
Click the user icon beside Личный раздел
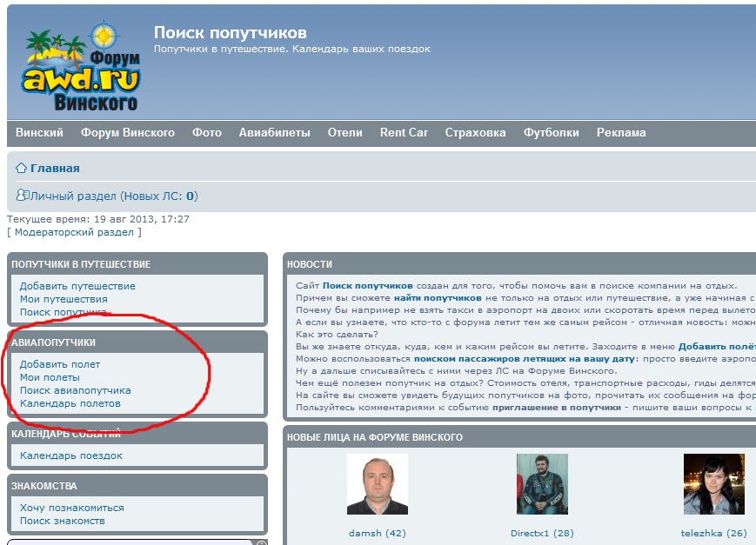[23, 196]
